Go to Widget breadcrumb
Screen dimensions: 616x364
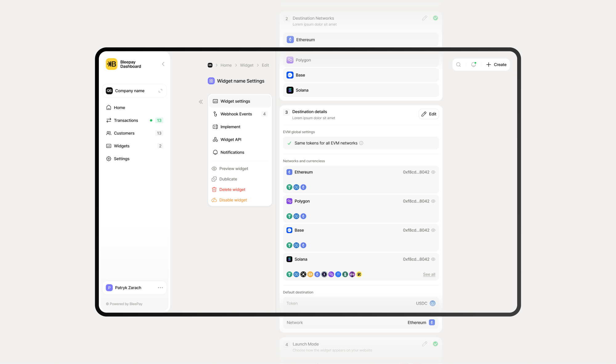point(247,65)
